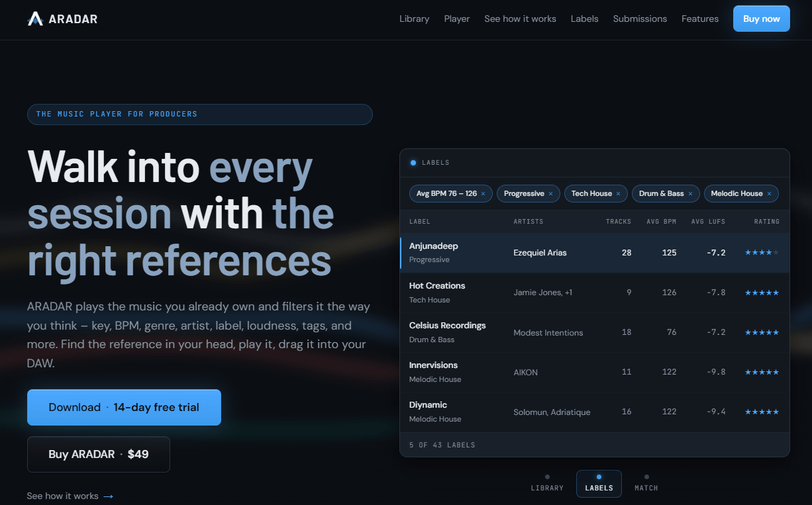Click the star rating for Diynamic
Image resolution: width=812 pixels, height=505 pixels.
[x=762, y=412]
